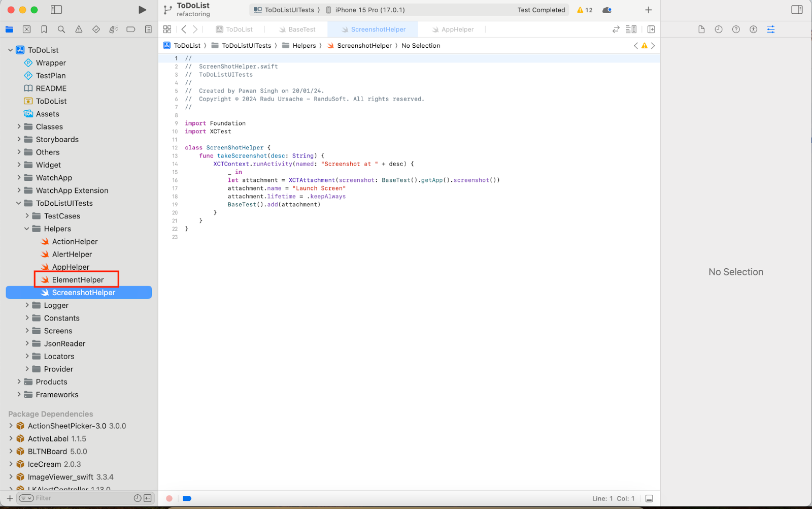Expand the Storyboards folder
The width and height of the screenshot is (812, 509).
(19, 139)
